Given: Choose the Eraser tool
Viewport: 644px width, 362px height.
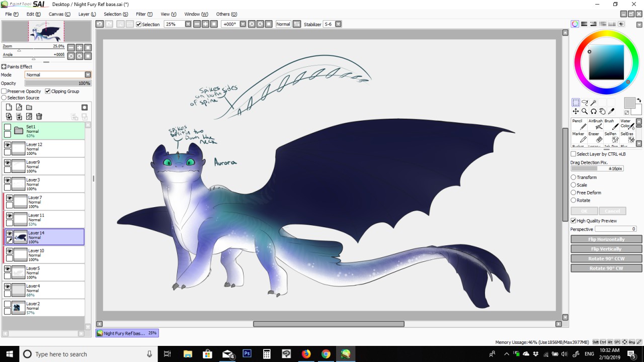Looking at the screenshot, I should [x=595, y=137].
